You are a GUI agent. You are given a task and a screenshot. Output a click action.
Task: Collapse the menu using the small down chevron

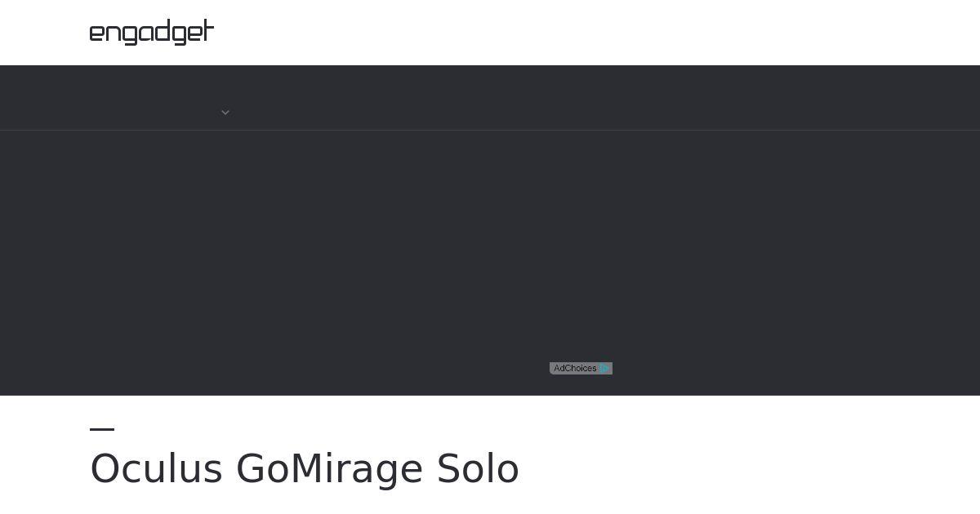(225, 113)
